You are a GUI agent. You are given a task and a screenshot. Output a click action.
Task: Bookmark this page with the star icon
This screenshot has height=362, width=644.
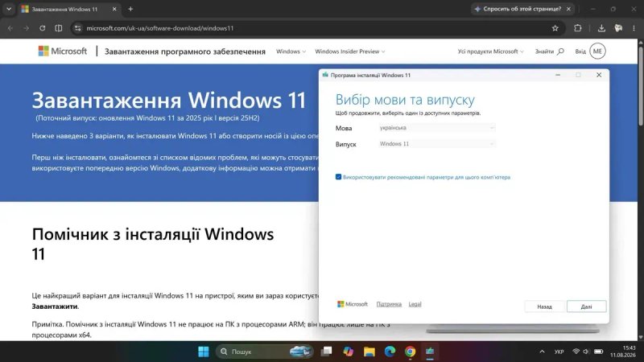coord(555,28)
